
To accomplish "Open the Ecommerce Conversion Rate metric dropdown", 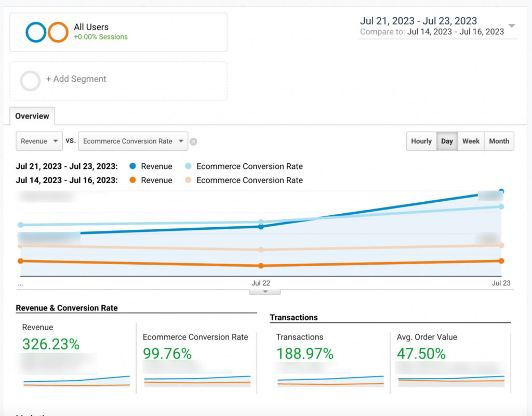I will click(x=133, y=141).
